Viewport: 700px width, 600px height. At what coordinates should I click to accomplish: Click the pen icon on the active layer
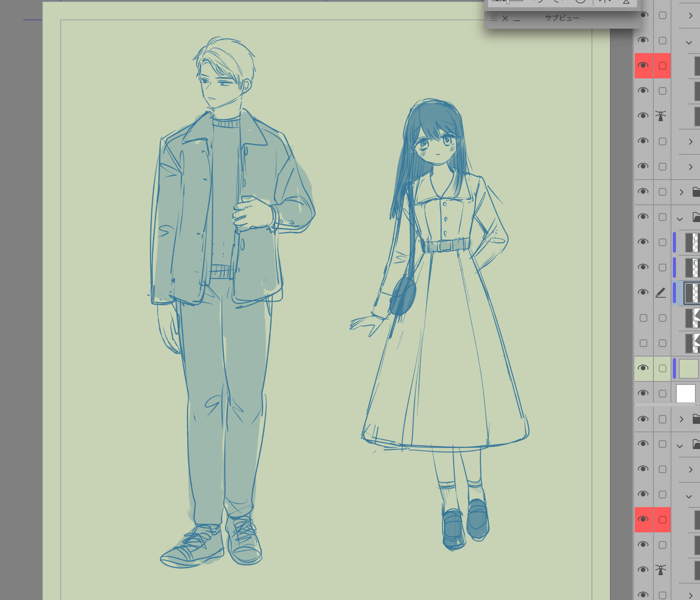point(661,293)
